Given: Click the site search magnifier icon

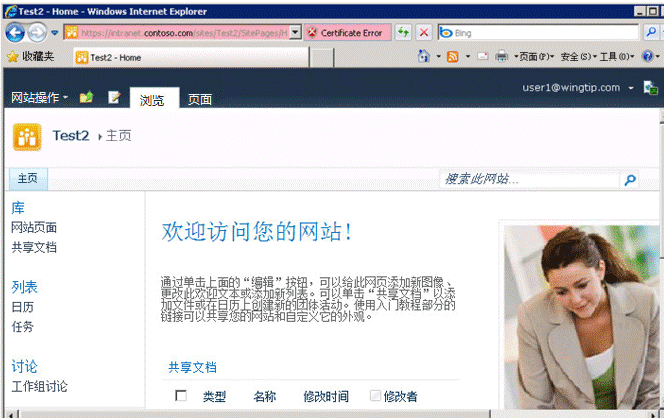Looking at the screenshot, I should pyautogui.click(x=630, y=180).
